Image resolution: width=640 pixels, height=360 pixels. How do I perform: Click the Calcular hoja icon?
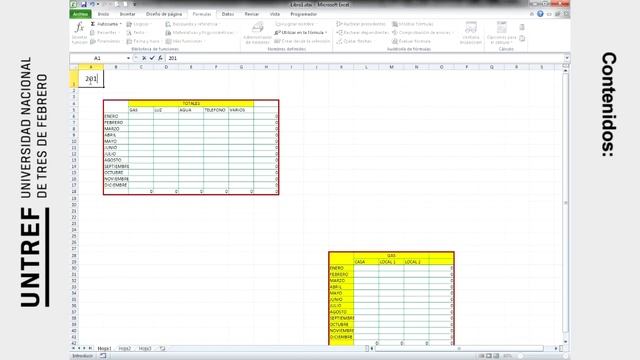[522, 38]
